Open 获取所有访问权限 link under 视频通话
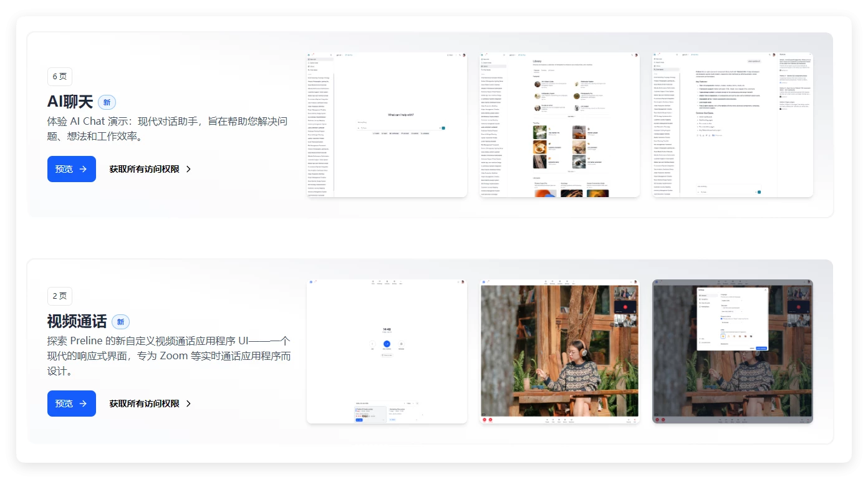The width and height of the screenshot is (868, 479). (x=144, y=404)
